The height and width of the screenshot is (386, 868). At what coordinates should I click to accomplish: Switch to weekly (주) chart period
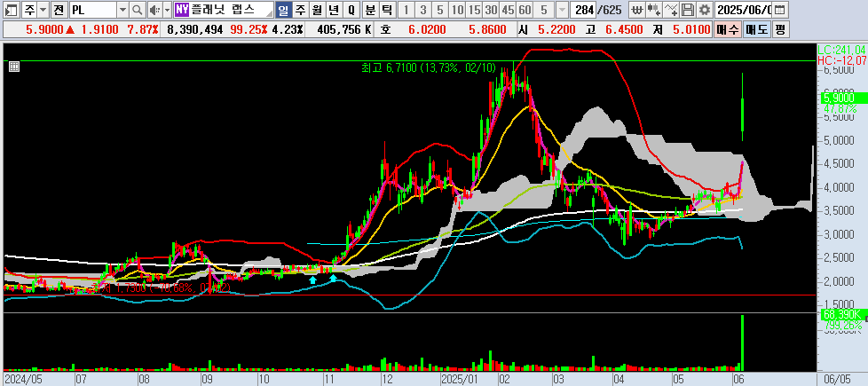[x=300, y=10]
